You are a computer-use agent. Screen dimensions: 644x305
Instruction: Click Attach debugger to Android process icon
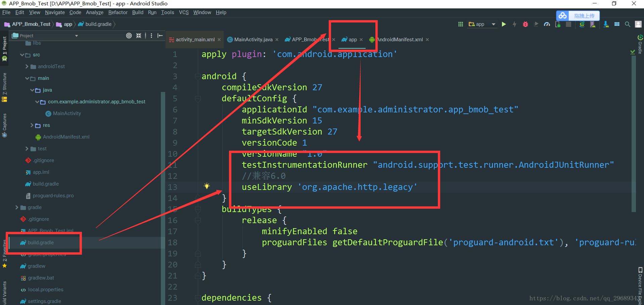click(x=558, y=24)
